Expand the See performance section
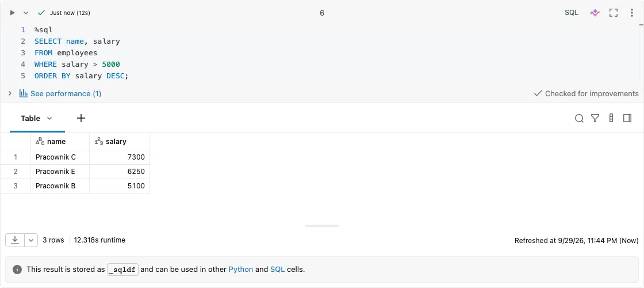Screen dimensions: 644x288 pyautogui.click(x=10, y=93)
